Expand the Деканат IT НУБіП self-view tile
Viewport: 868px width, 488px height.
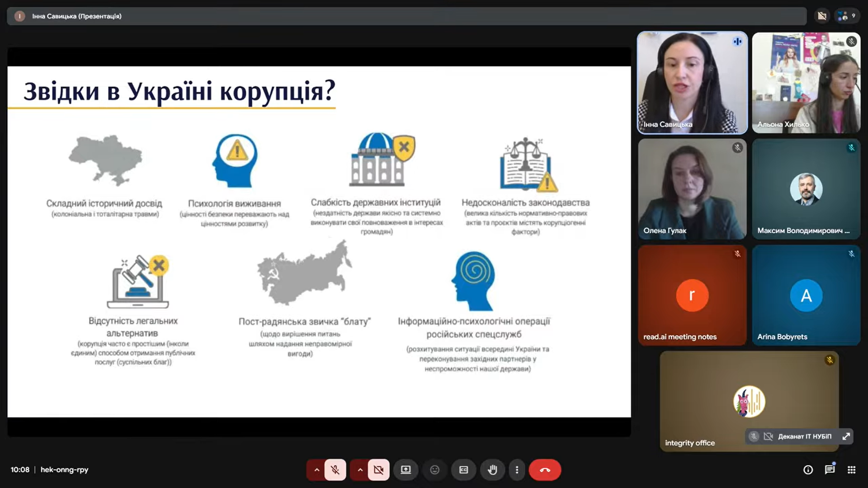[846, 436]
